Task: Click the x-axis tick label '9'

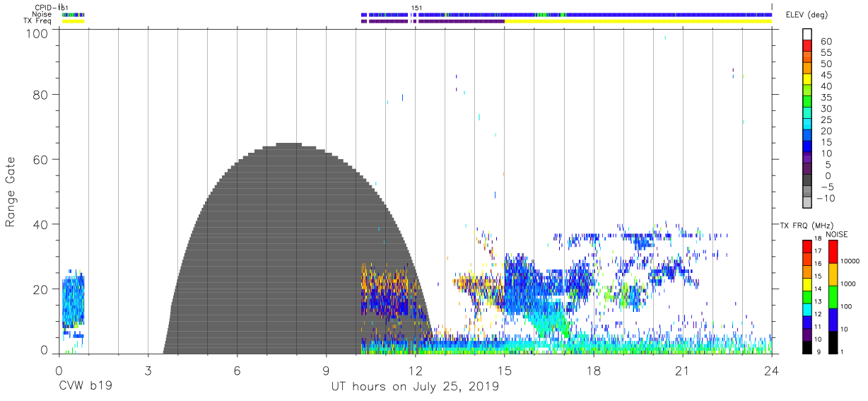Action: pyautogui.click(x=326, y=371)
